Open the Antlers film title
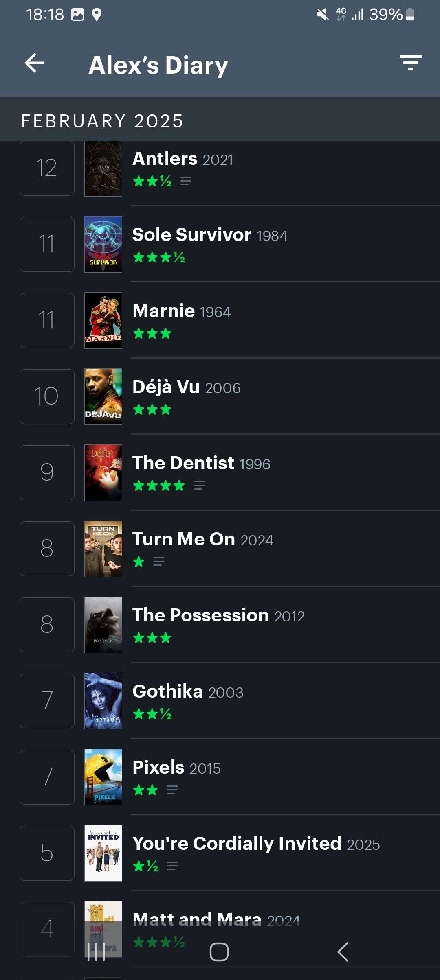The width and height of the screenshot is (440, 980). pos(165,159)
